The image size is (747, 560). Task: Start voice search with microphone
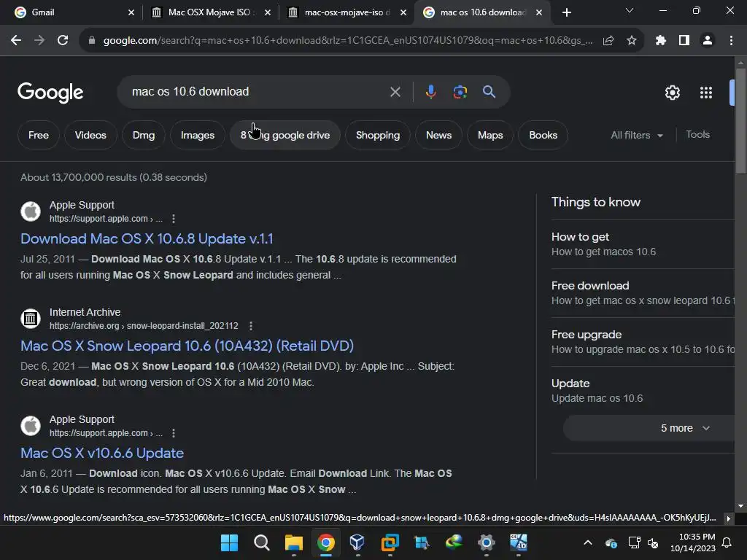[x=430, y=91]
